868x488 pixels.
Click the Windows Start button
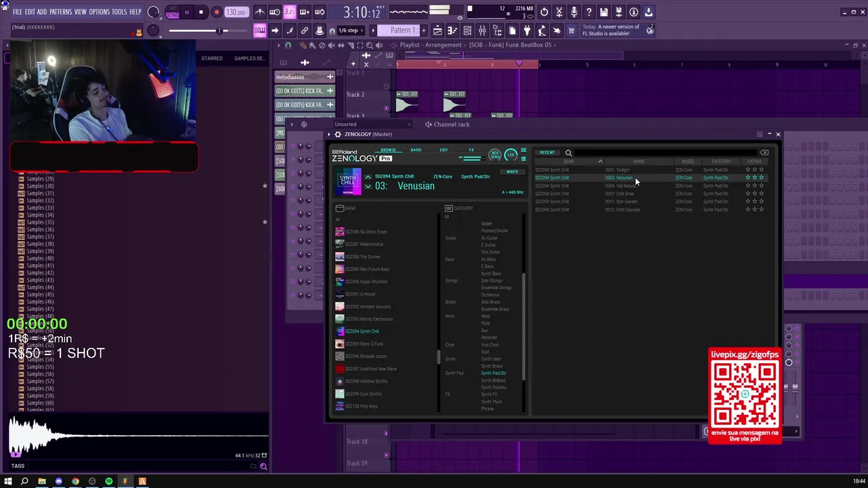[7, 481]
